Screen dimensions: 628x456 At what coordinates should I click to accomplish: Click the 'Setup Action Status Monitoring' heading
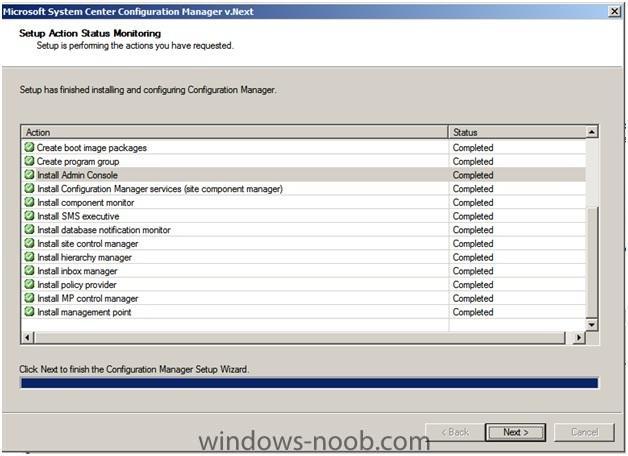coord(90,33)
